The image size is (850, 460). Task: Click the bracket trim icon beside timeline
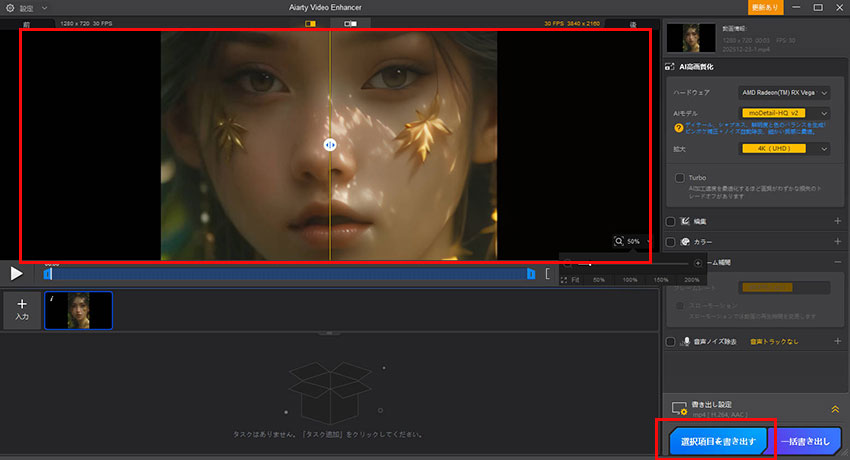[548, 274]
